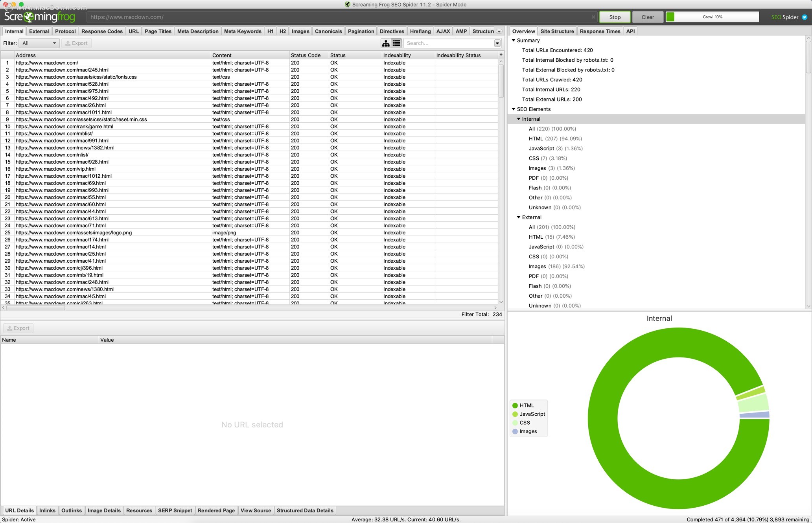Open the Hreflang tab

[x=420, y=31]
